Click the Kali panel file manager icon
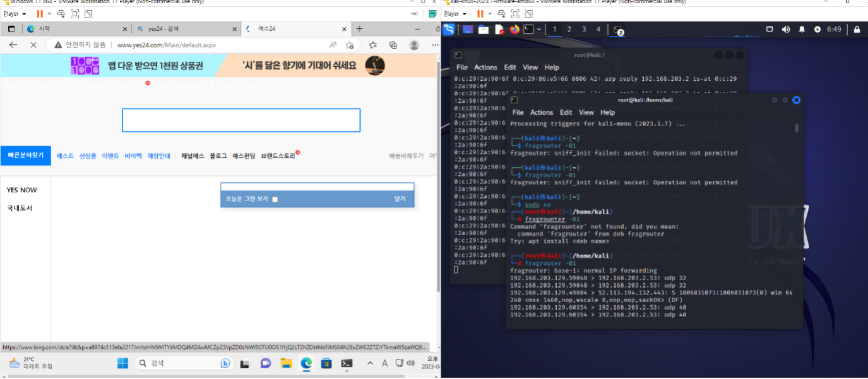This screenshot has width=868, height=379. [484, 29]
